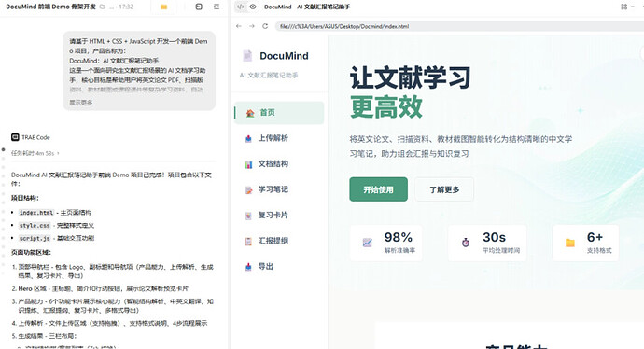This screenshot has height=349, width=644.
Task: Expand the user message with 展示更多
Action: [81, 103]
